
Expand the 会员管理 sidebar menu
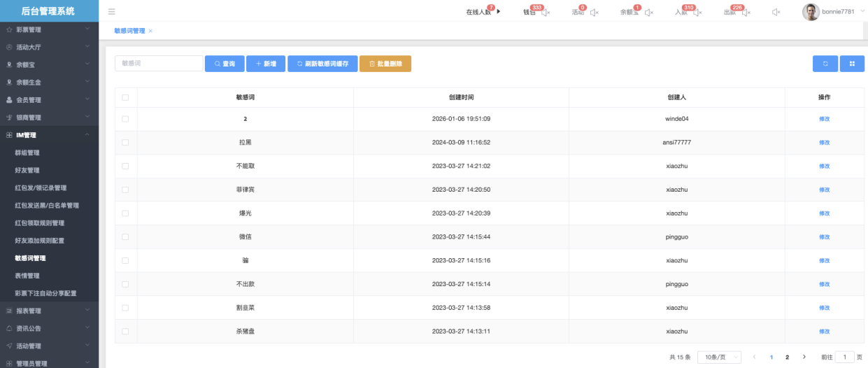click(x=49, y=100)
